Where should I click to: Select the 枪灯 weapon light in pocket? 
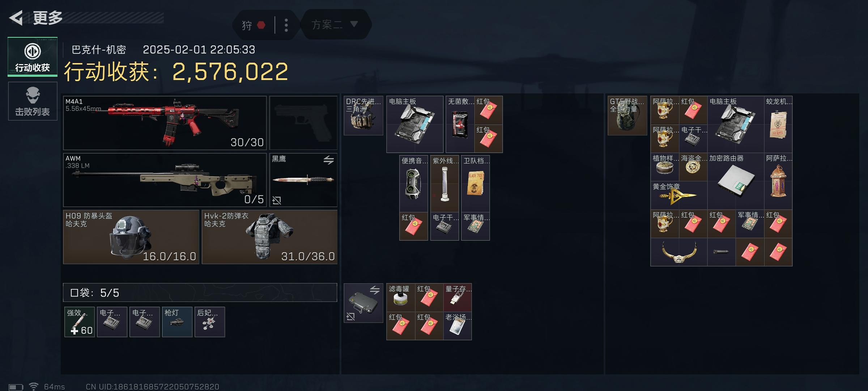[x=177, y=322]
